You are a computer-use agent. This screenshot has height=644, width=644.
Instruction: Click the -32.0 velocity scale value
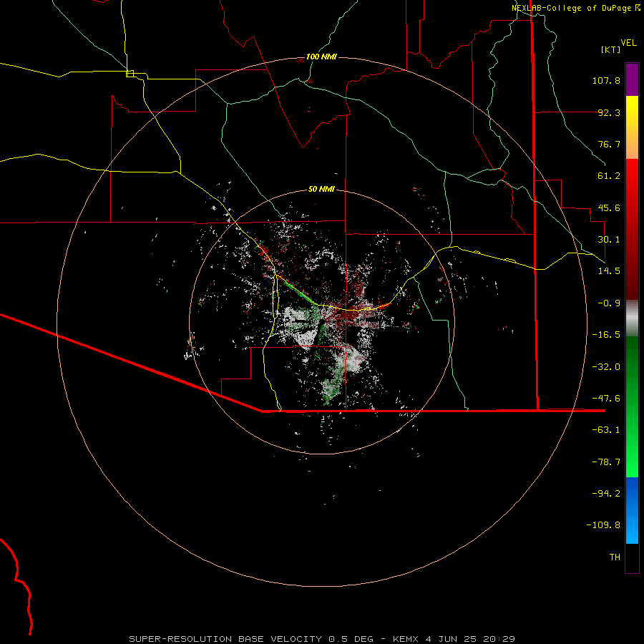click(x=606, y=367)
